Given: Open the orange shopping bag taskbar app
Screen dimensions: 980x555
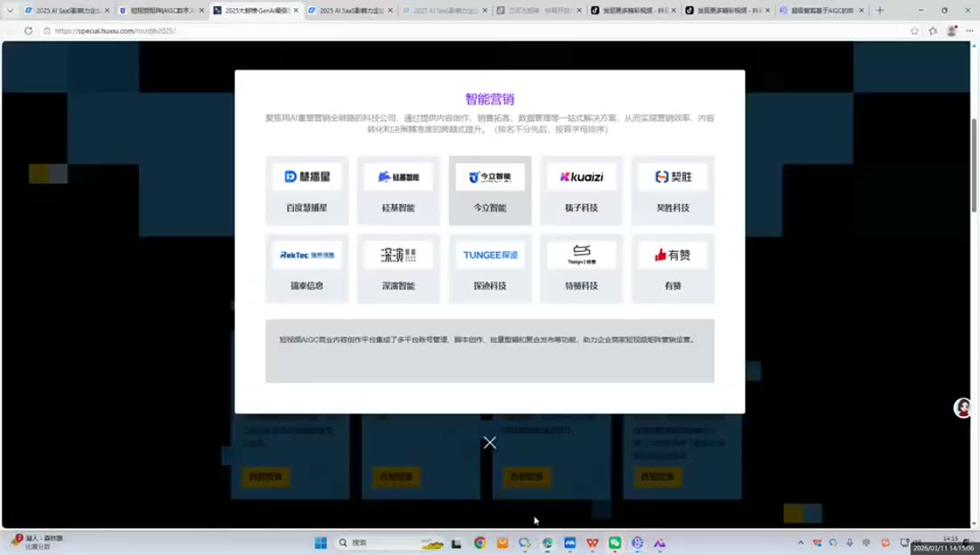Looking at the screenshot, I should [502, 543].
